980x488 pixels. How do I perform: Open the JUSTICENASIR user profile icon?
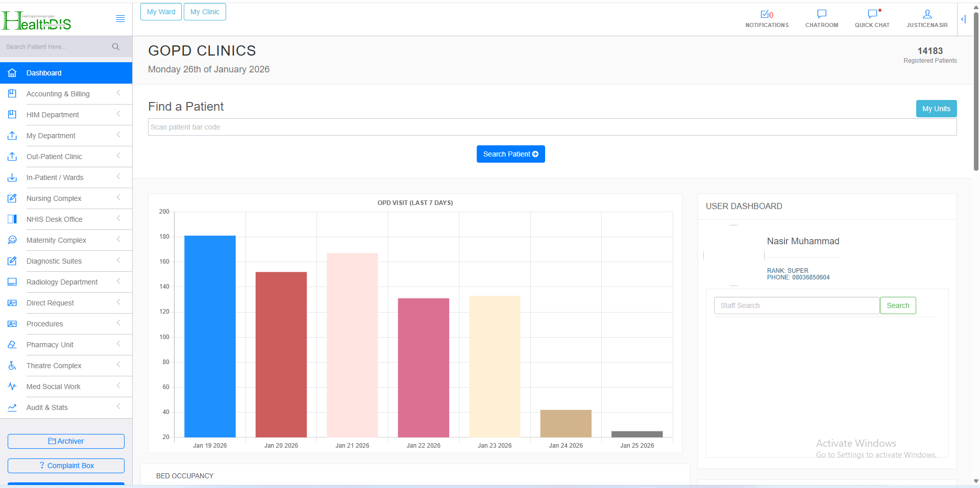927,14
